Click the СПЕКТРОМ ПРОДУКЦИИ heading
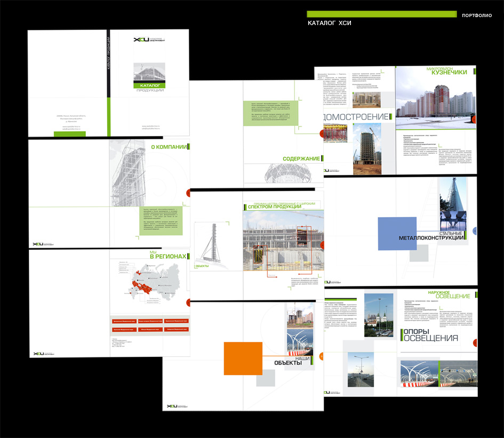 point(274,206)
